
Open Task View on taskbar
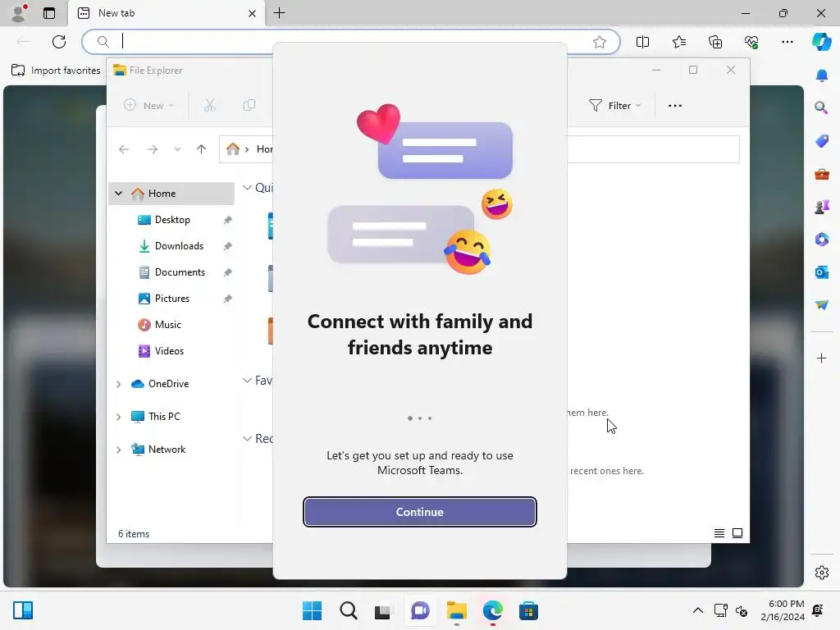point(384,610)
